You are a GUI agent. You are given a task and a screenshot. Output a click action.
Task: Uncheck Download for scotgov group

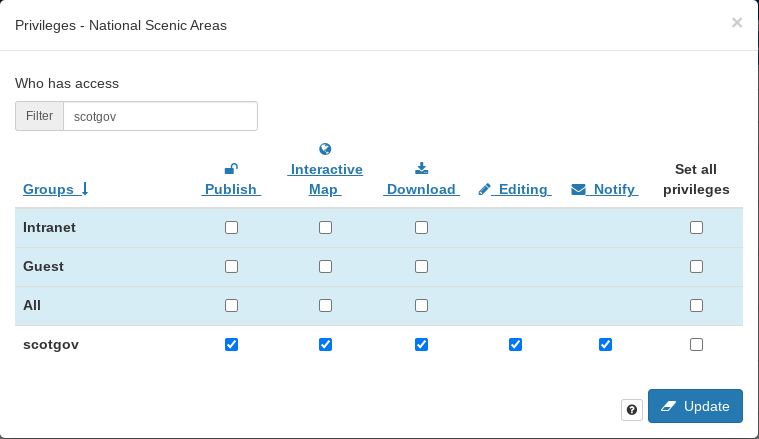pyautogui.click(x=422, y=345)
